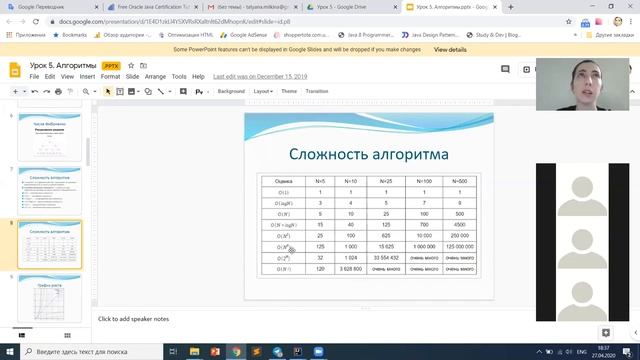Viewport: 640px width, 360px height.
Task: Click View details in the yellow banner
Action: pyautogui.click(x=450, y=50)
